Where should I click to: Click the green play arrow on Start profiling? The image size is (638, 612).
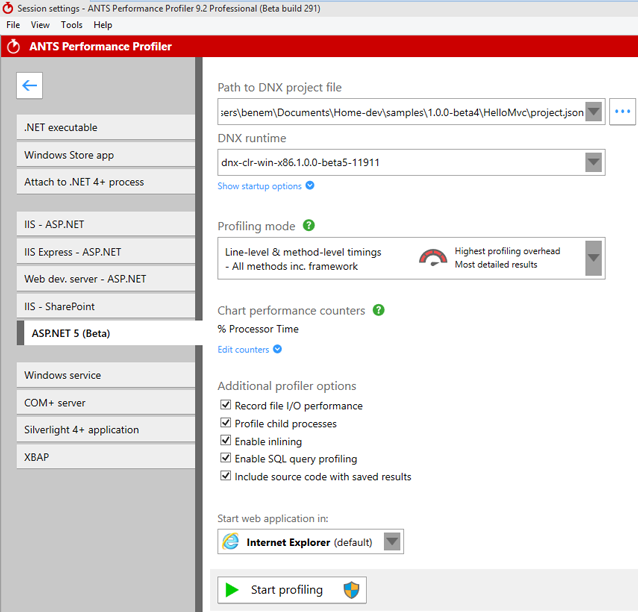tap(232, 590)
